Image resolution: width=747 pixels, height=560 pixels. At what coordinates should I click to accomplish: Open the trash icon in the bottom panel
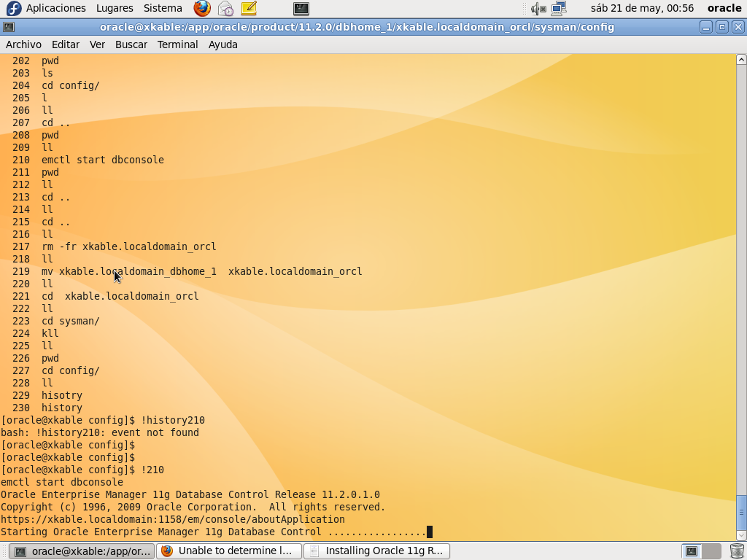[x=737, y=551]
